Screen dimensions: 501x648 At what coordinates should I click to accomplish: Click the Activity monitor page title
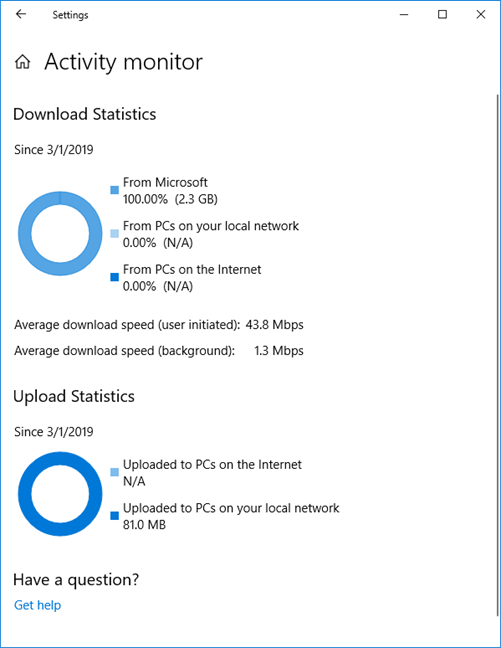(x=124, y=62)
